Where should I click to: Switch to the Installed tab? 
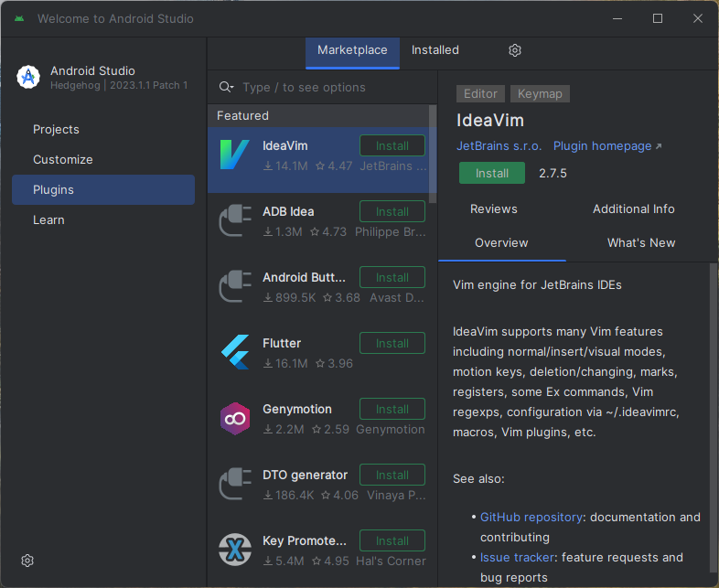tap(435, 50)
